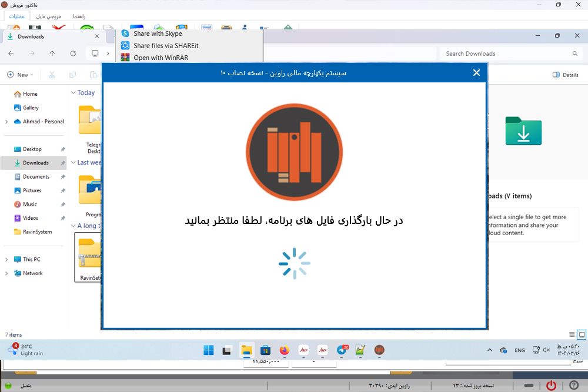Open the New item dropdown
This screenshot has width=588, height=392.
[20, 75]
